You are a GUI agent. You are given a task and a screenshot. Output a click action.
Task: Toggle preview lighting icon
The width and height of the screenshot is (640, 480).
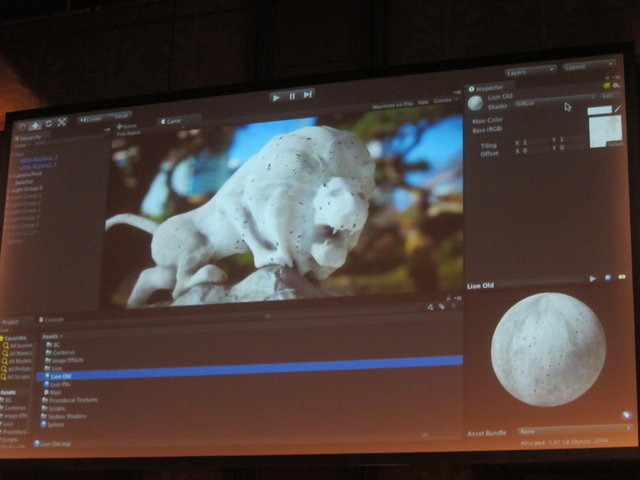point(622,277)
